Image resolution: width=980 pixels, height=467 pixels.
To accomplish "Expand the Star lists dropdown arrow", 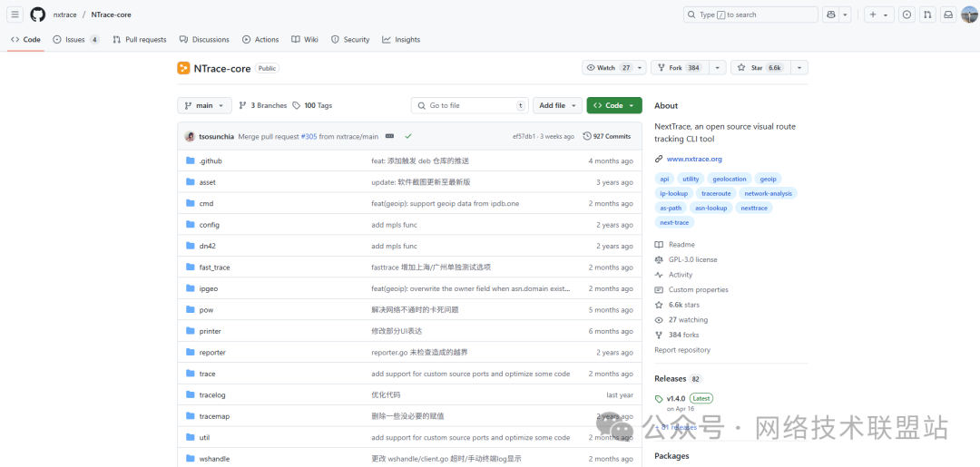I will tap(800, 67).
